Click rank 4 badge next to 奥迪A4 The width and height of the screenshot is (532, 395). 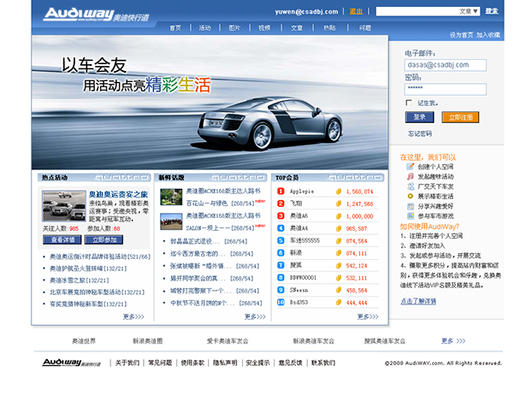(281, 228)
